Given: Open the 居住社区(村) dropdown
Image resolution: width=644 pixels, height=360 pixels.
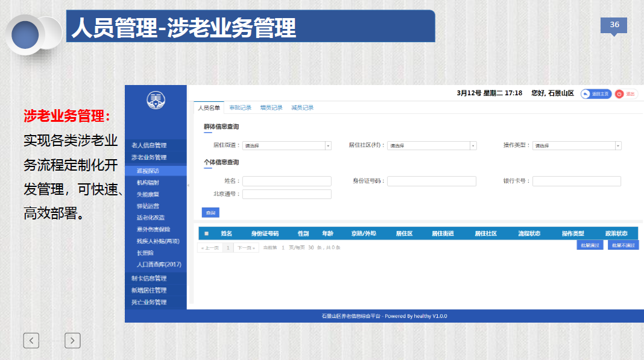Looking at the screenshot, I should (432, 145).
